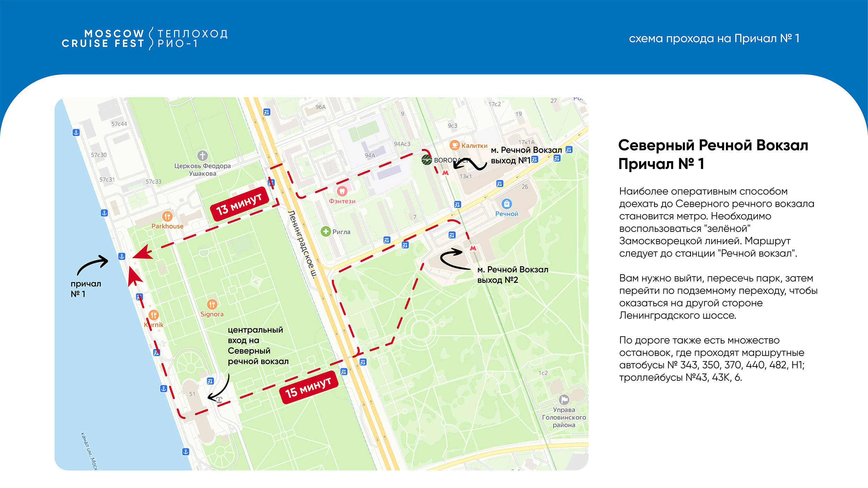
Task: Select the ТЕПЛОХОД РИО-1 header text
Action: tap(192, 39)
